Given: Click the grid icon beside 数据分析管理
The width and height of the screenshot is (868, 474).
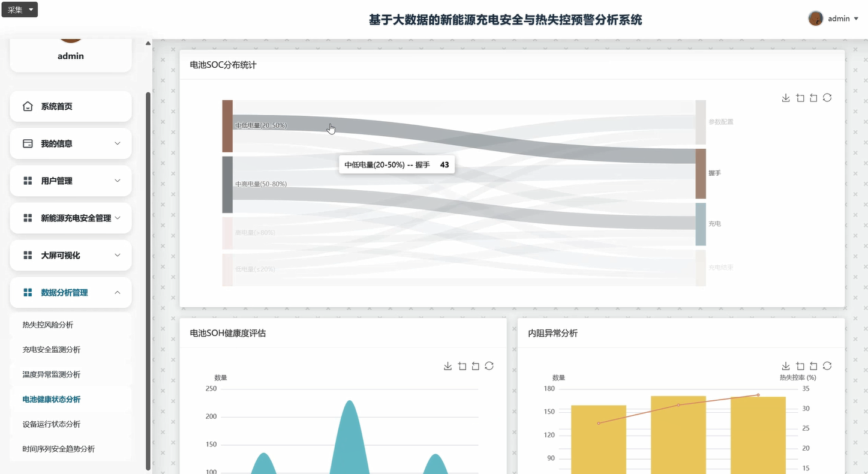Looking at the screenshot, I should 28,292.
